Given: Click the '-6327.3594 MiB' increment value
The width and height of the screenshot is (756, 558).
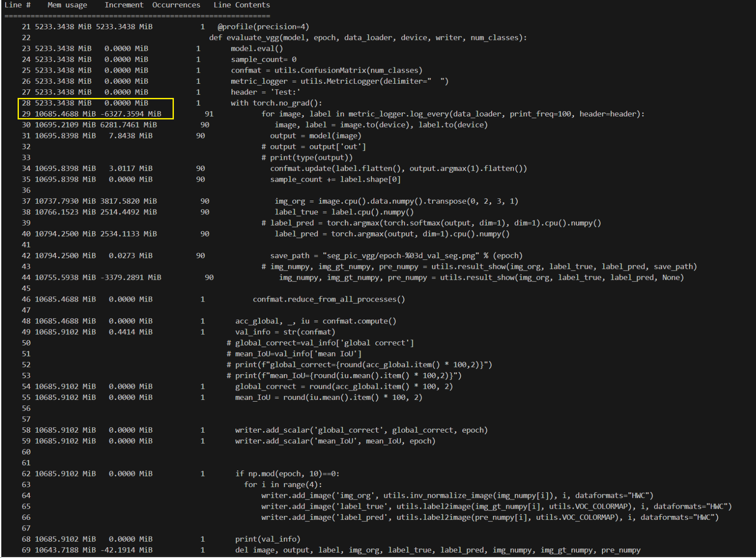Looking at the screenshot, I should [131, 114].
